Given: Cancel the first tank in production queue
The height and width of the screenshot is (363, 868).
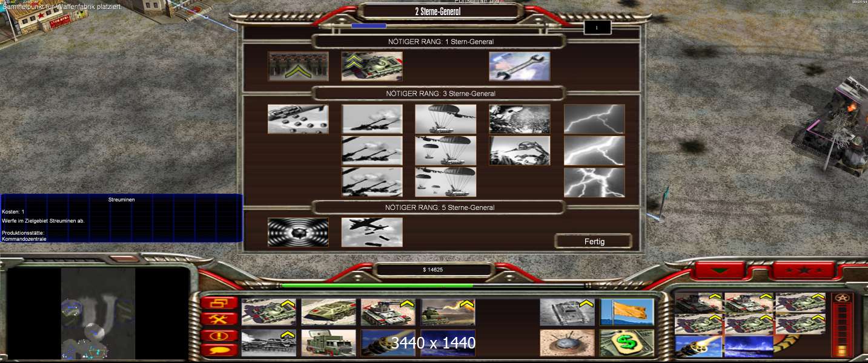Looking at the screenshot, I should click(x=699, y=302).
